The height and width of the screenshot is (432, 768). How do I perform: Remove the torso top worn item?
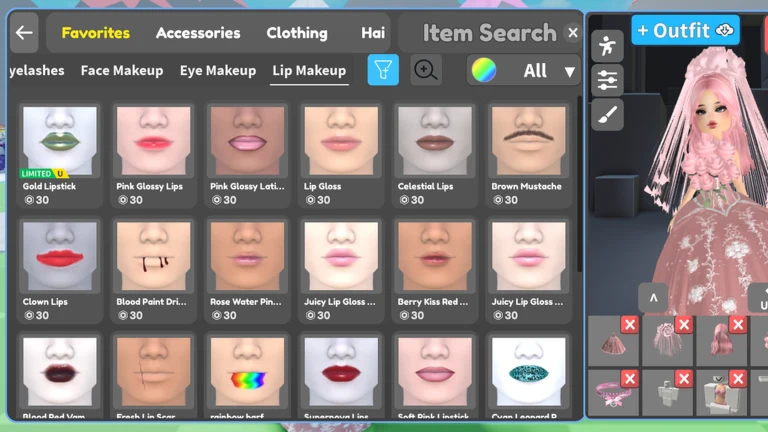coord(738,379)
